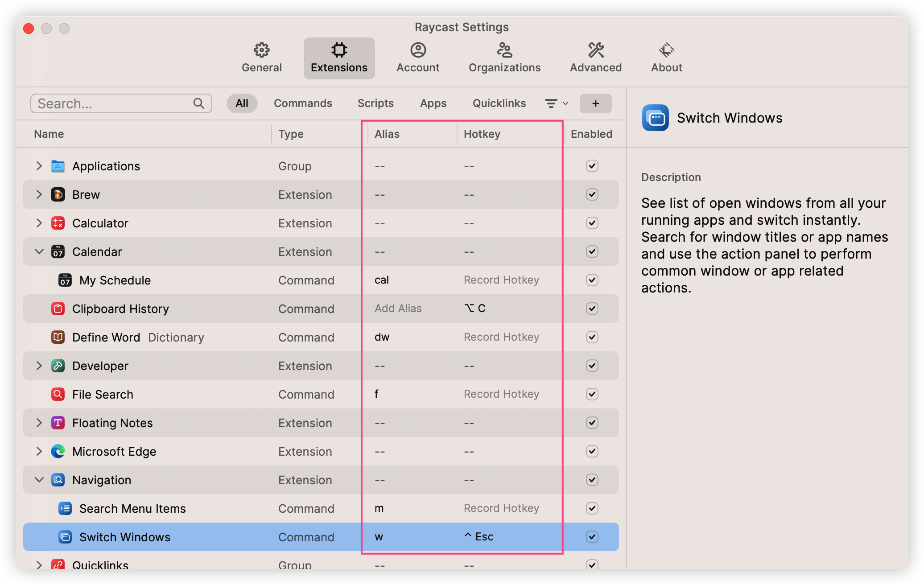Click the Clipboard History red icon
924x585 pixels.
tap(58, 309)
